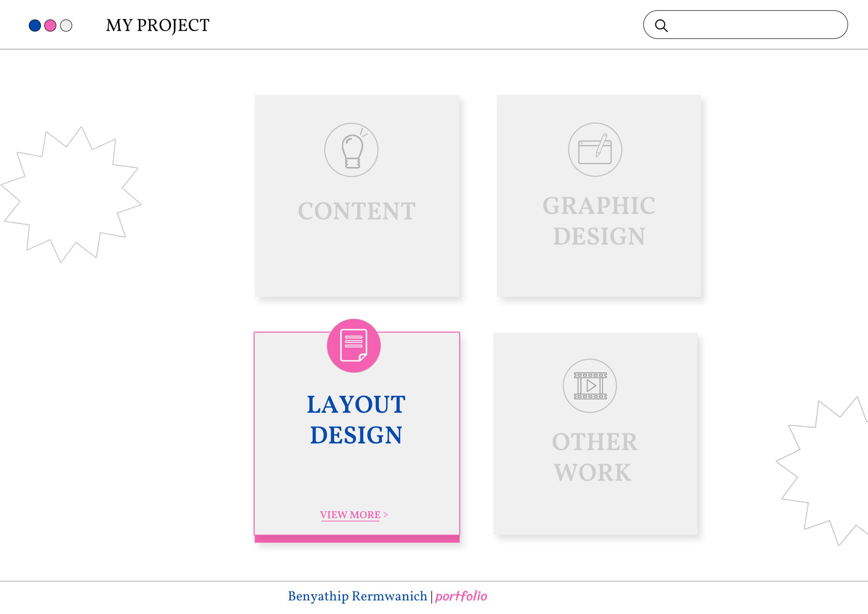This screenshot has height=614, width=868.
Task: Click the LAYOUT DESIGN blue heading
Action: [x=356, y=419]
